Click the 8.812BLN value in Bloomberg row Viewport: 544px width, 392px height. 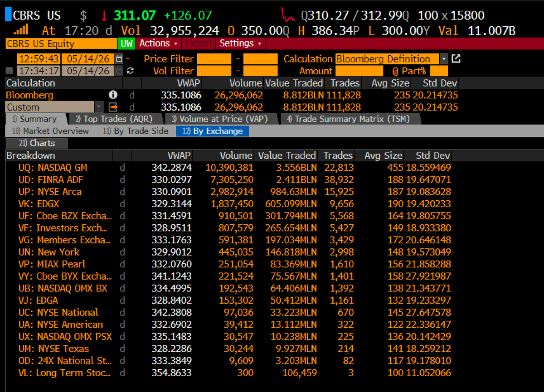coord(303,95)
